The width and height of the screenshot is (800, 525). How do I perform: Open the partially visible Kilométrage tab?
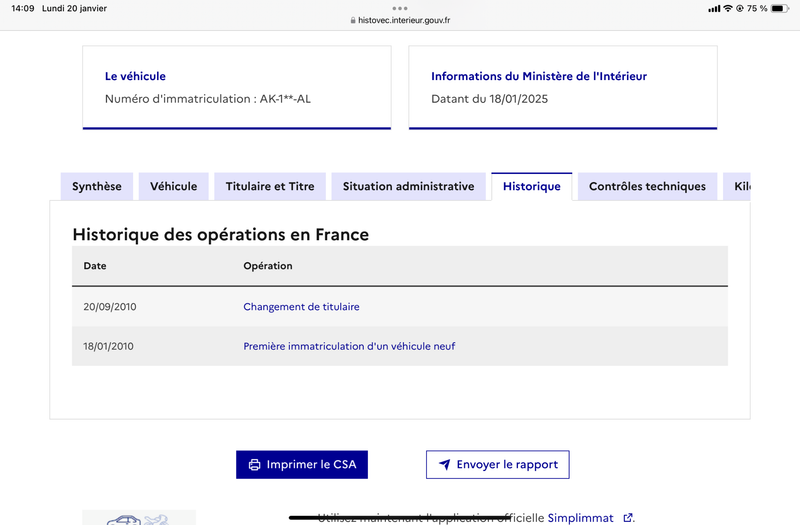pos(737,186)
